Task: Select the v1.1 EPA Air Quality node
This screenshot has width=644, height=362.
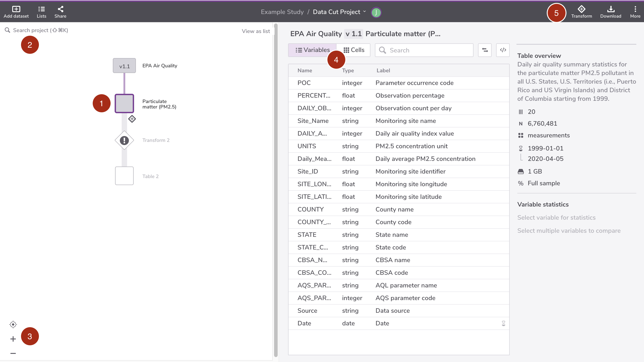Action: coord(124,66)
